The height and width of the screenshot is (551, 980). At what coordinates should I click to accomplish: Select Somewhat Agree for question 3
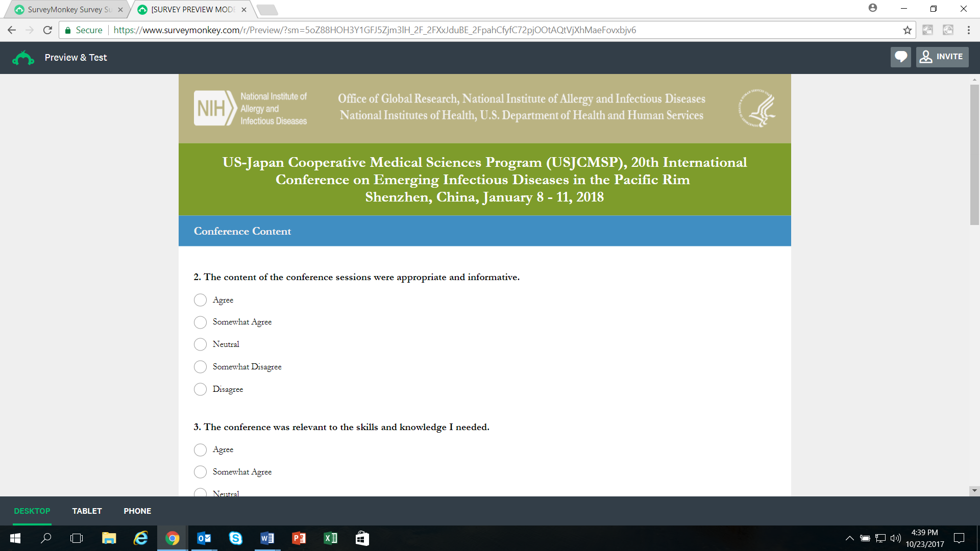point(200,472)
